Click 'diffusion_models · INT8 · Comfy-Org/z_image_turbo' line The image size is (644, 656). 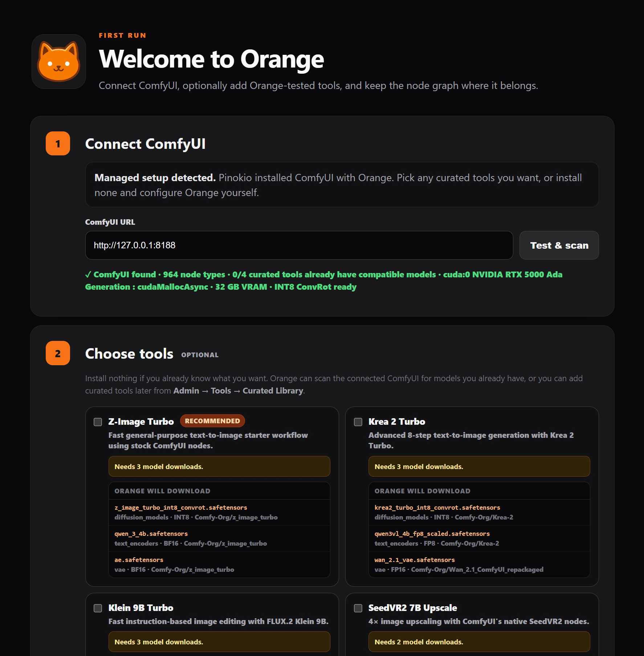tap(196, 517)
